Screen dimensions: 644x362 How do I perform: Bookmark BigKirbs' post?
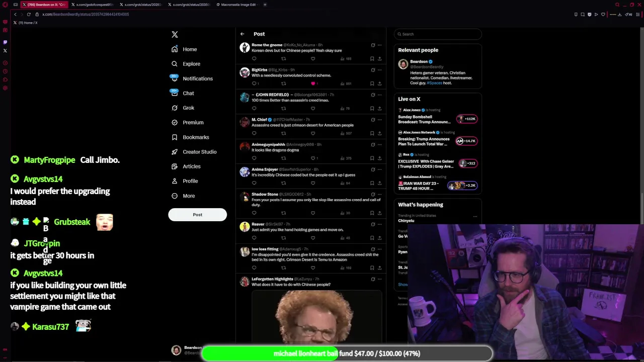pos(372,83)
